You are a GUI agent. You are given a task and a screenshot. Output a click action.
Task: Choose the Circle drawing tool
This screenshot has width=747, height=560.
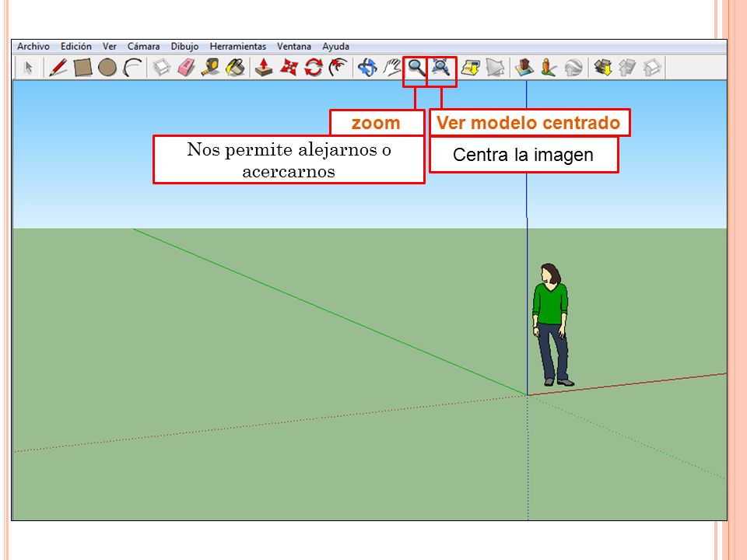tap(107, 68)
